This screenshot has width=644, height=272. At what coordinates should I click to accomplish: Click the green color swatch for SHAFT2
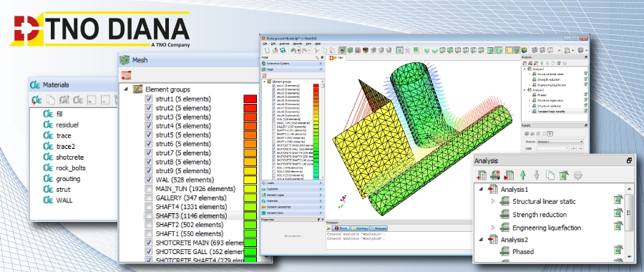(250, 224)
